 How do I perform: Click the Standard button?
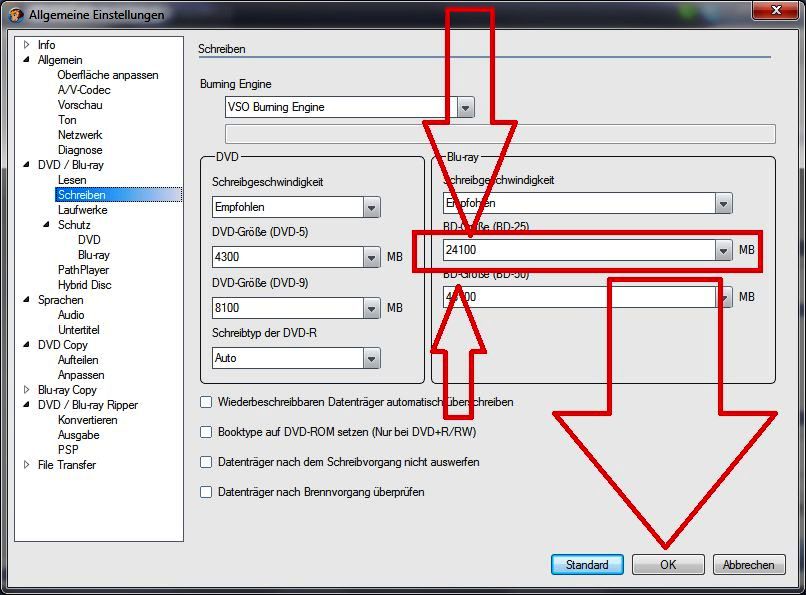[x=587, y=565]
